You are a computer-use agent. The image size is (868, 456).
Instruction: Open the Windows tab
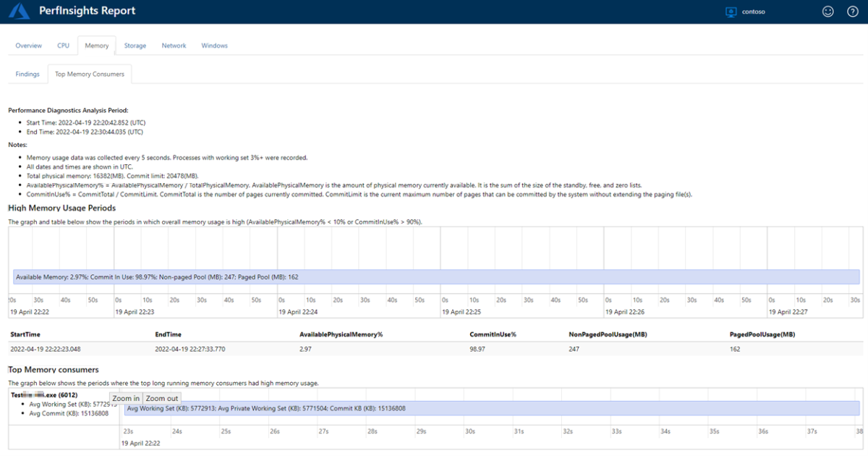[214, 46]
